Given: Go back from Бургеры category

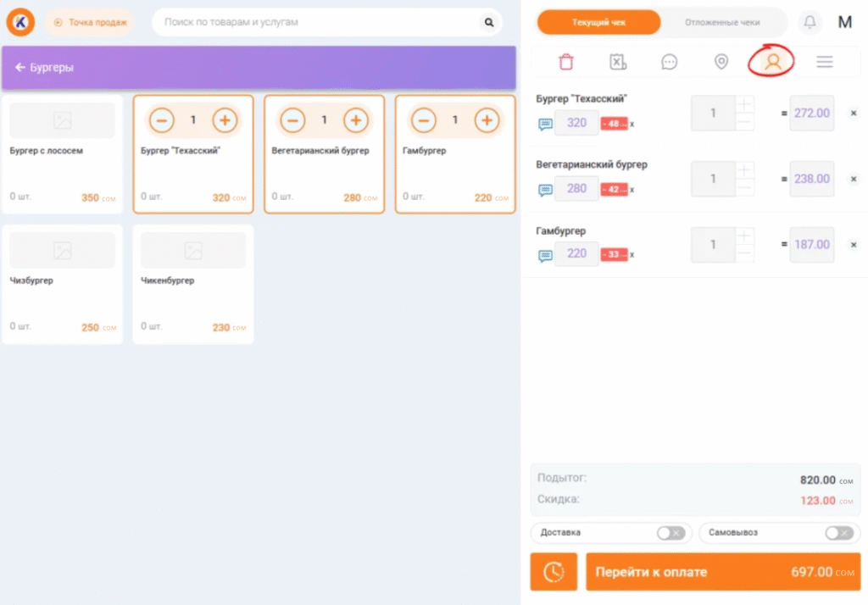Looking at the screenshot, I should point(20,68).
